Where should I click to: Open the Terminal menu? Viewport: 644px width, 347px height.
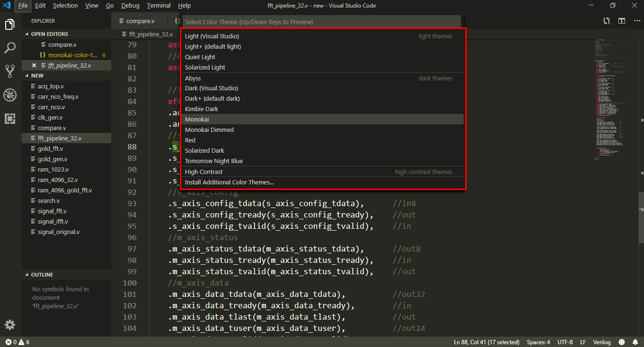pos(159,6)
